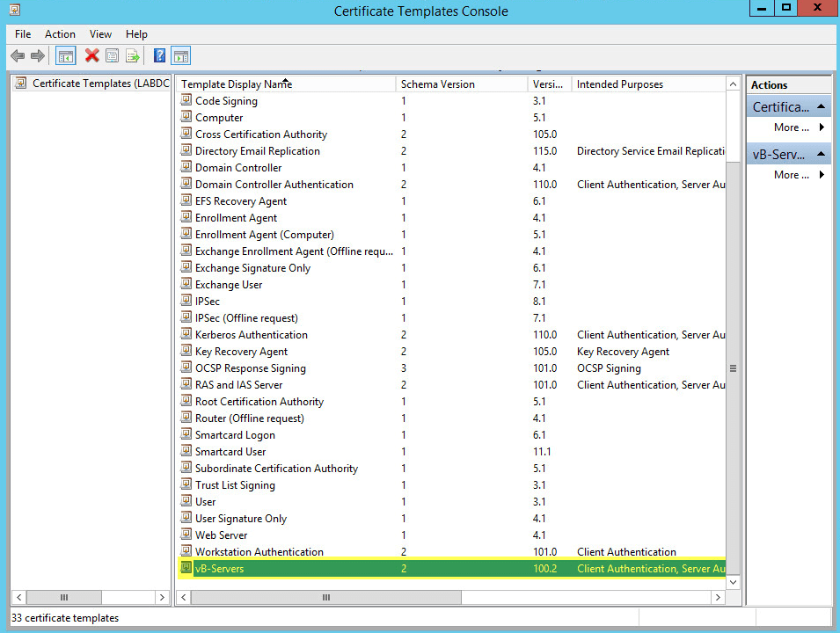Expand More Actions arrow under Certifica... section
The image size is (840, 633).
[x=822, y=127]
